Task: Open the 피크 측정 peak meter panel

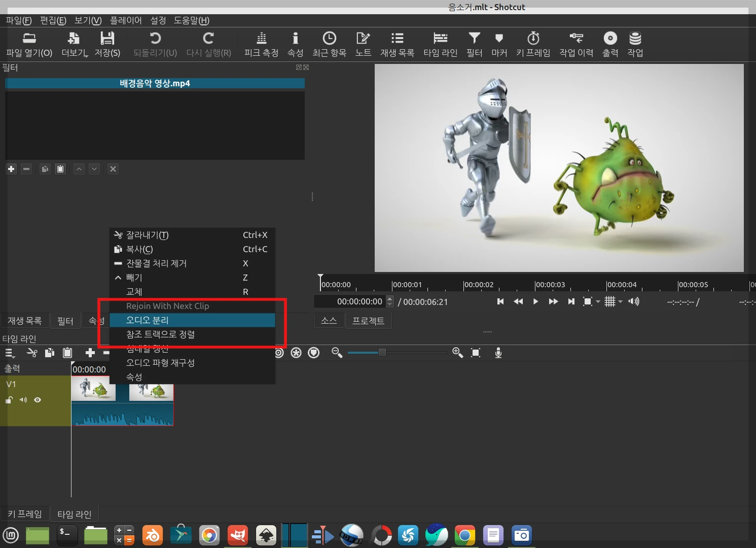Action: (261, 45)
